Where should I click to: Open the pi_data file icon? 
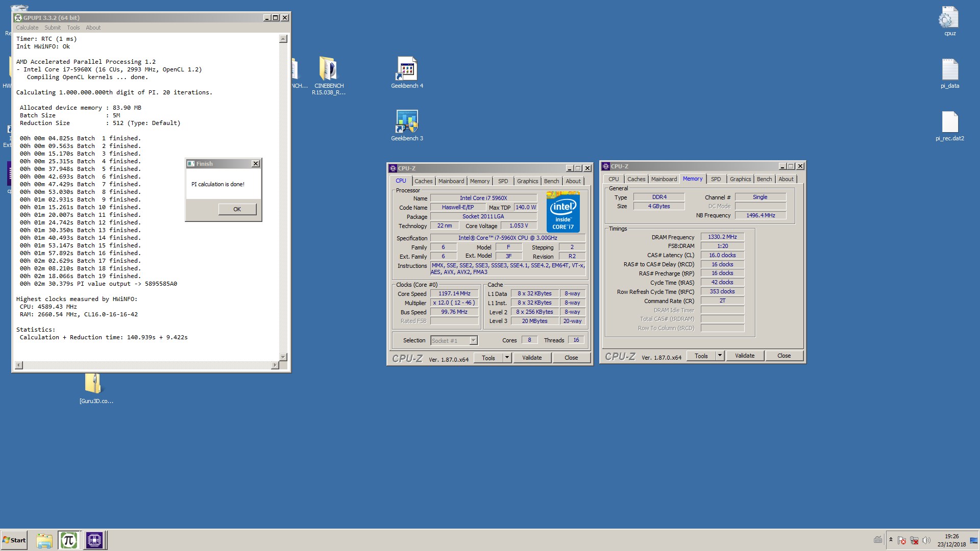click(949, 73)
